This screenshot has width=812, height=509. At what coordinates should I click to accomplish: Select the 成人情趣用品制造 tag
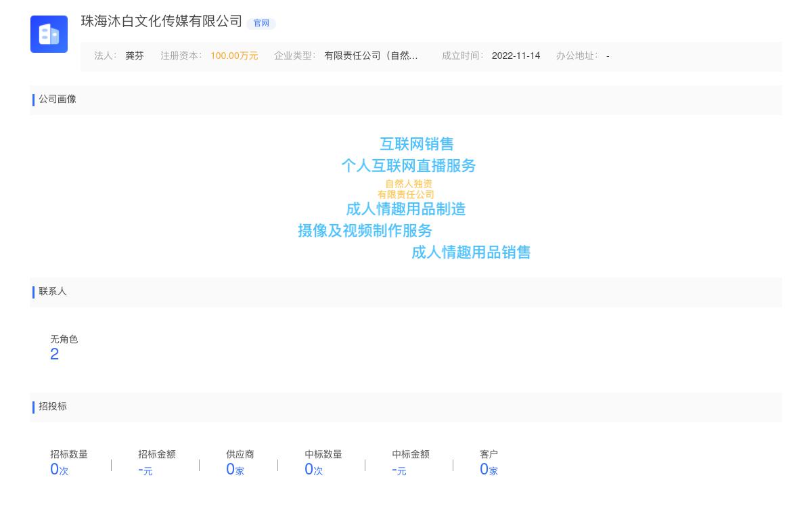pyautogui.click(x=405, y=209)
